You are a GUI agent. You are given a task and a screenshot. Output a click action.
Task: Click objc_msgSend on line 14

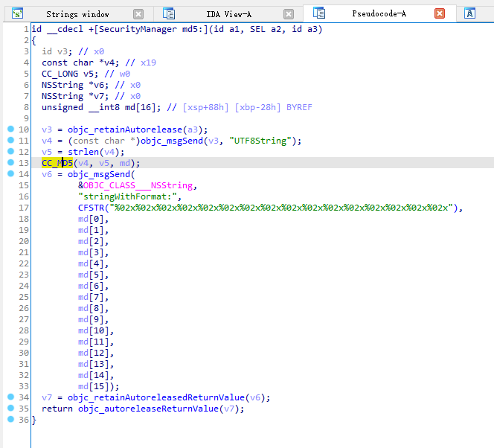pos(99,174)
